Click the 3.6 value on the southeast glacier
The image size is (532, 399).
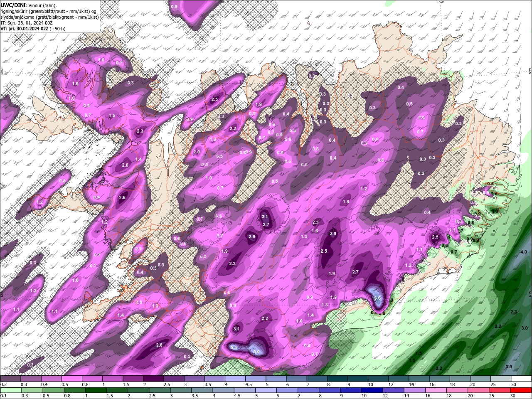pyautogui.click(x=377, y=298)
